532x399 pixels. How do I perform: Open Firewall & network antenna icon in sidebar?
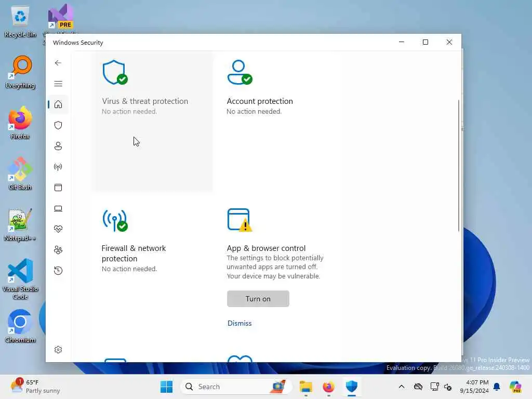click(x=58, y=167)
